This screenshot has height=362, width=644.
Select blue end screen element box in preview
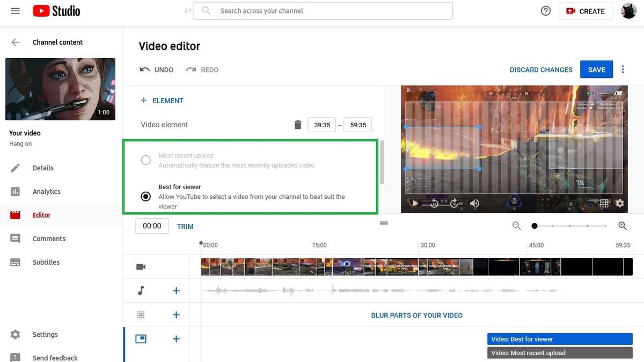point(442,148)
